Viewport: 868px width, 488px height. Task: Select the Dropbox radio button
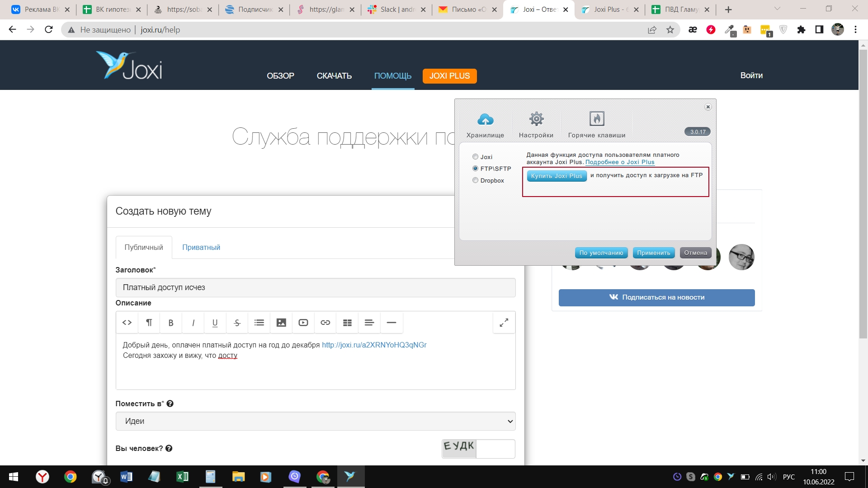475,180
